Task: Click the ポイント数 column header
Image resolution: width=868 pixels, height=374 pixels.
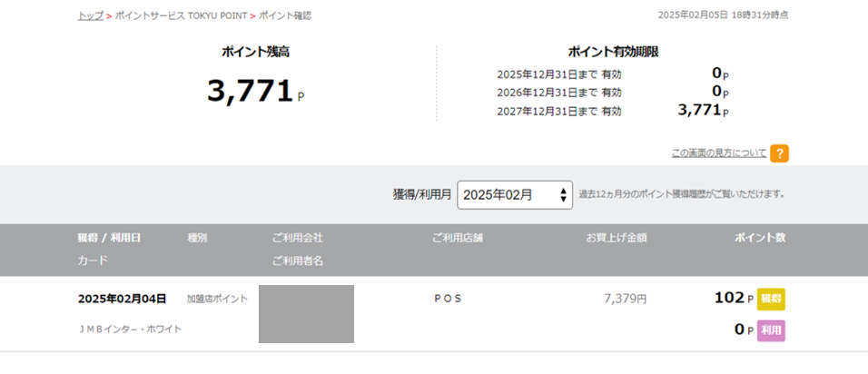Action: 760,238
